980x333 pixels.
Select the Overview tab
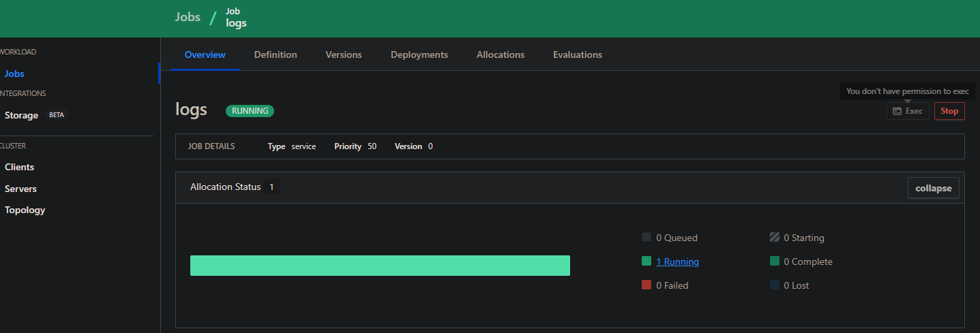click(x=205, y=54)
